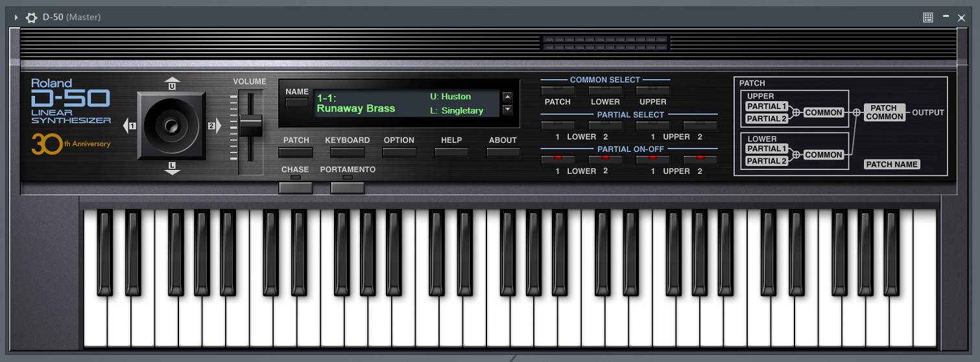Select the U: Huston upper tone text
This screenshot has height=362, width=980.
pyautogui.click(x=450, y=97)
